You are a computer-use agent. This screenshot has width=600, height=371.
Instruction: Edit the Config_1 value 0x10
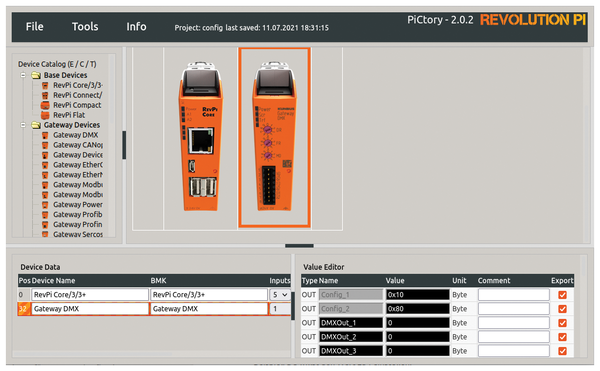[x=417, y=295]
